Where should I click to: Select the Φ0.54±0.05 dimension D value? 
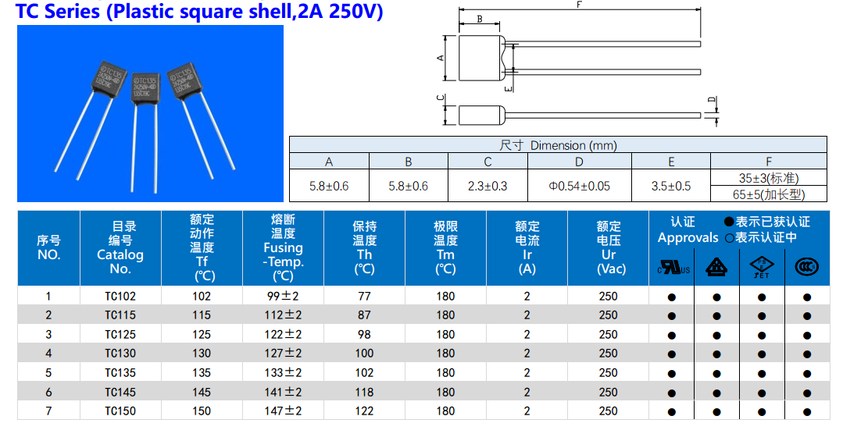click(579, 187)
